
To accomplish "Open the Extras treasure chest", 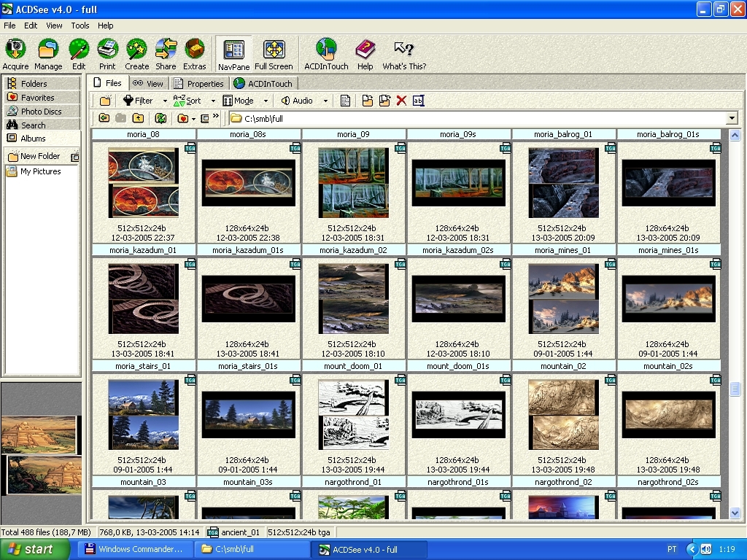I will click(x=194, y=50).
